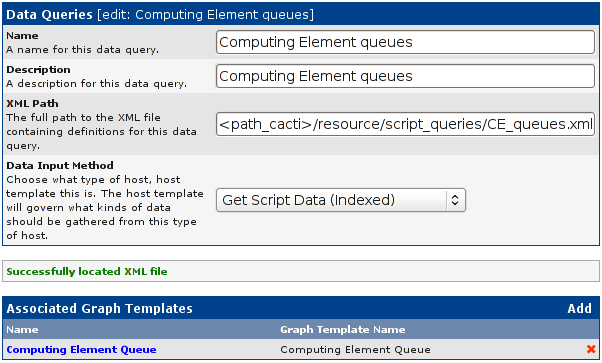Image resolution: width=602 pixels, height=363 pixels.
Task: Open the Data Input Method dropdown
Action: coord(341,200)
